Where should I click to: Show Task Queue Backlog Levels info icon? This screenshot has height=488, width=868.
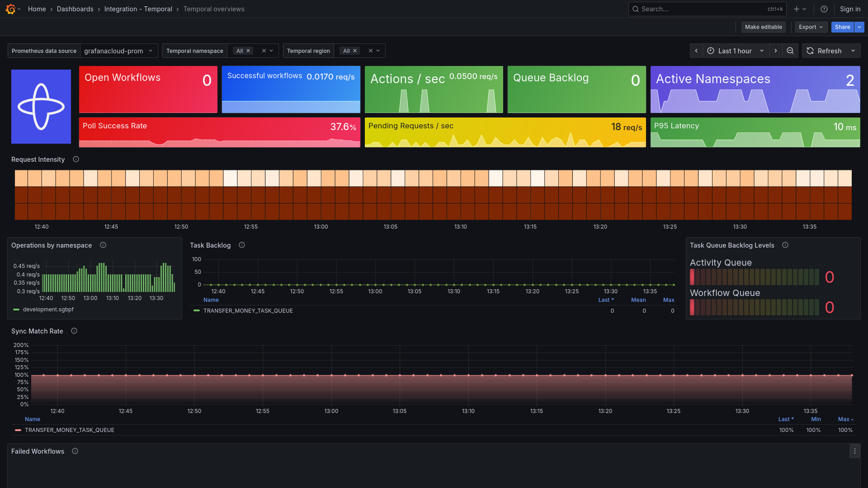click(785, 245)
